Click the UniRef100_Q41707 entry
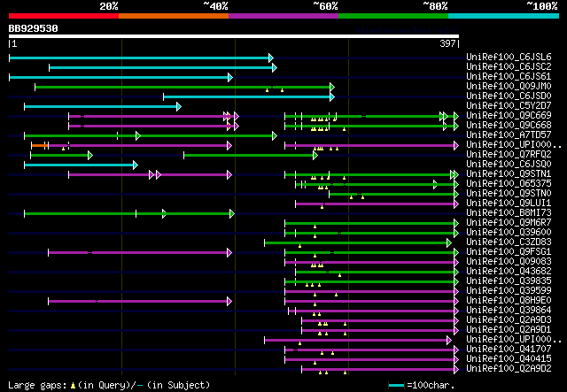 tap(509, 350)
